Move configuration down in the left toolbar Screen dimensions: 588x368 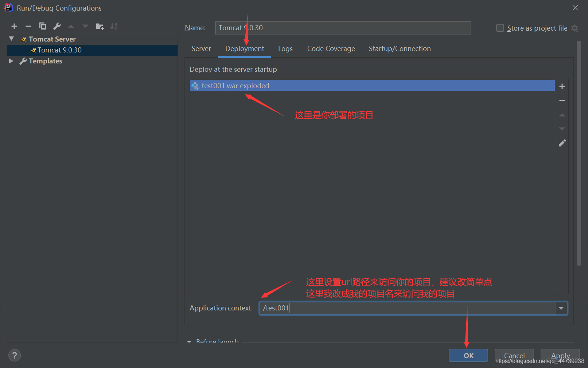[85, 26]
